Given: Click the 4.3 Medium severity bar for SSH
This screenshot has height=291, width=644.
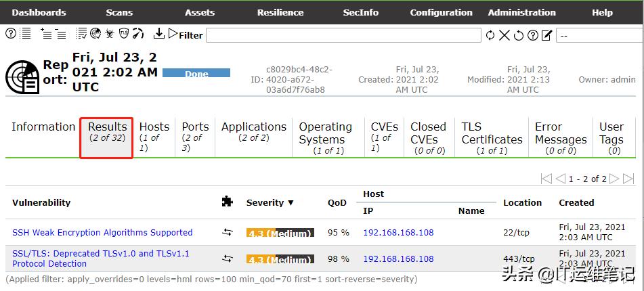Looking at the screenshot, I should click(x=280, y=232).
